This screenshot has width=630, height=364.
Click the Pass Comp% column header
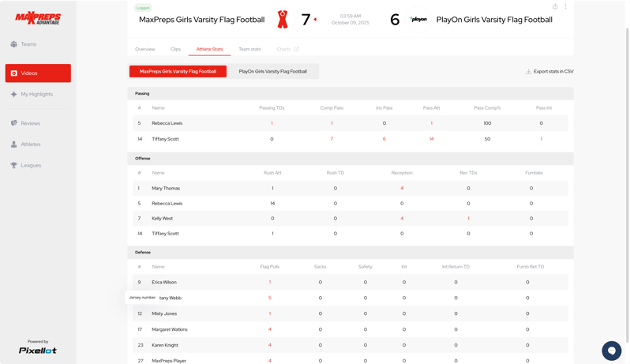click(487, 107)
